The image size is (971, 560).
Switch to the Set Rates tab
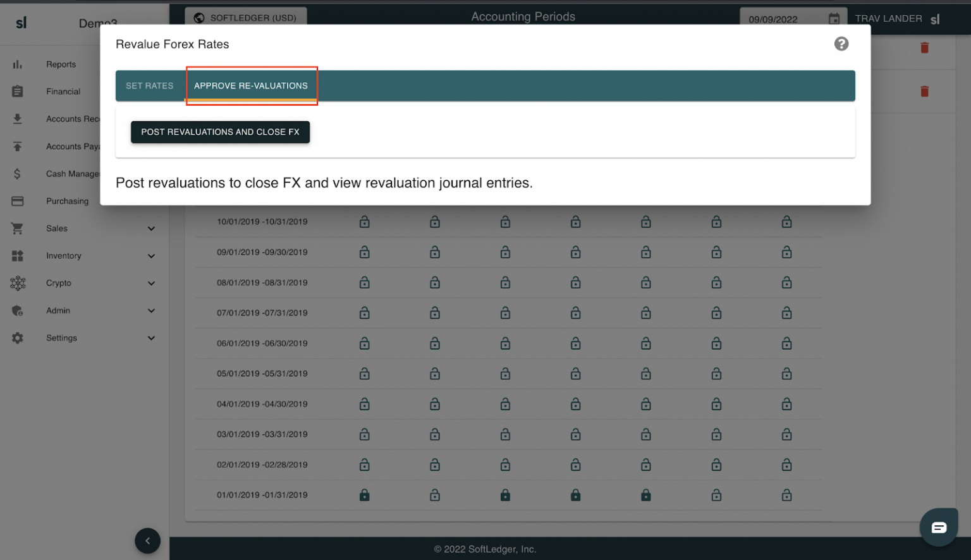click(149, 86)
